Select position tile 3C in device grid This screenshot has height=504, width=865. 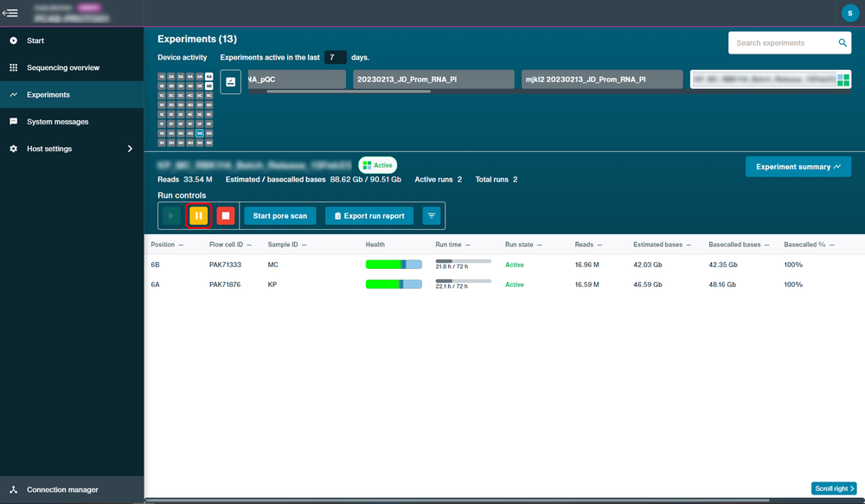pyautogui.click(x=181, y=95)
